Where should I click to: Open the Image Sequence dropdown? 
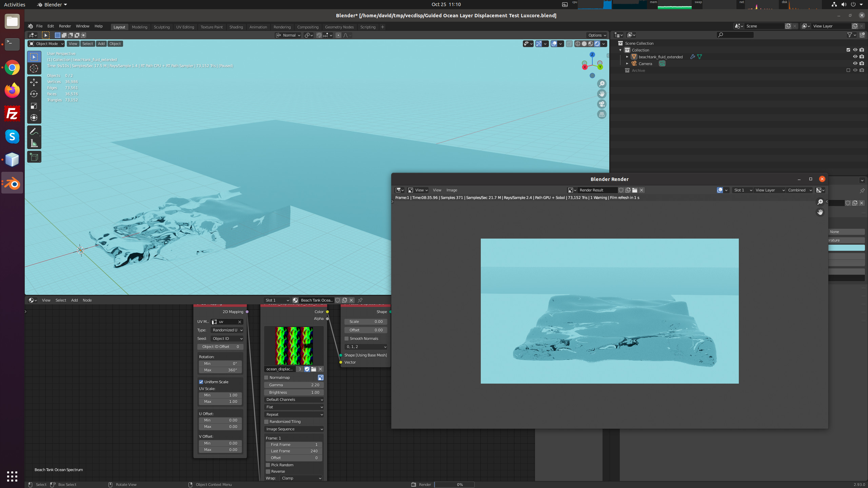(x=294, y=429)
